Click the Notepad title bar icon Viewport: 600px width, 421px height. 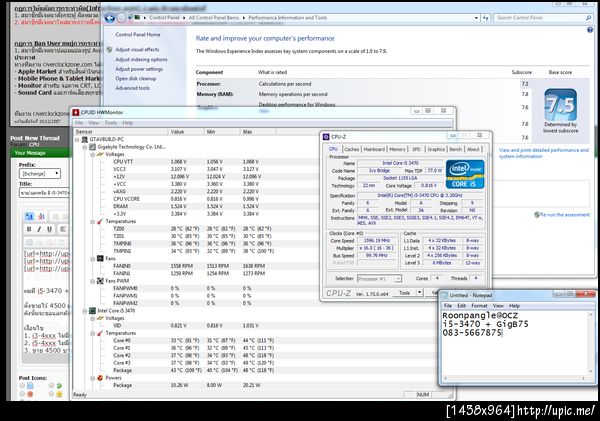(x=445, y=295)
